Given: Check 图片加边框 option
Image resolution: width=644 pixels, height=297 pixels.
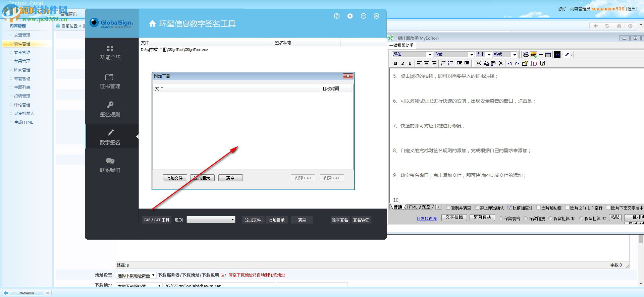Looking at the screenshot, I should point(539,207).
